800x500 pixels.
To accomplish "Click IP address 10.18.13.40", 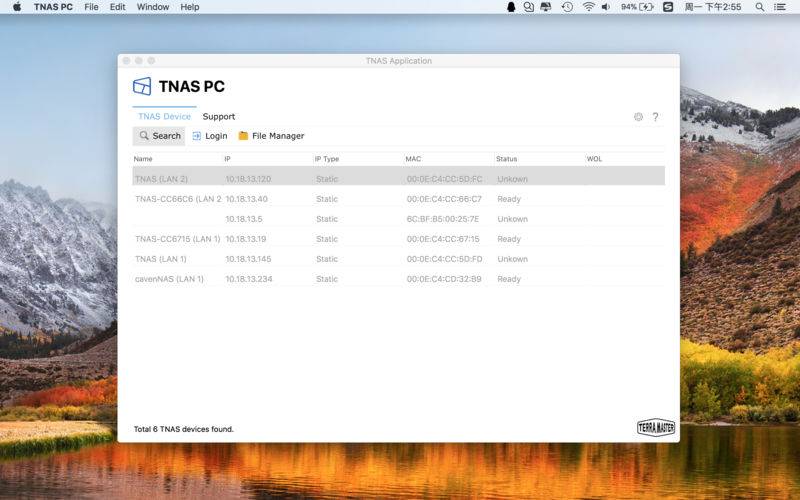I will click(x=246, y=199).
